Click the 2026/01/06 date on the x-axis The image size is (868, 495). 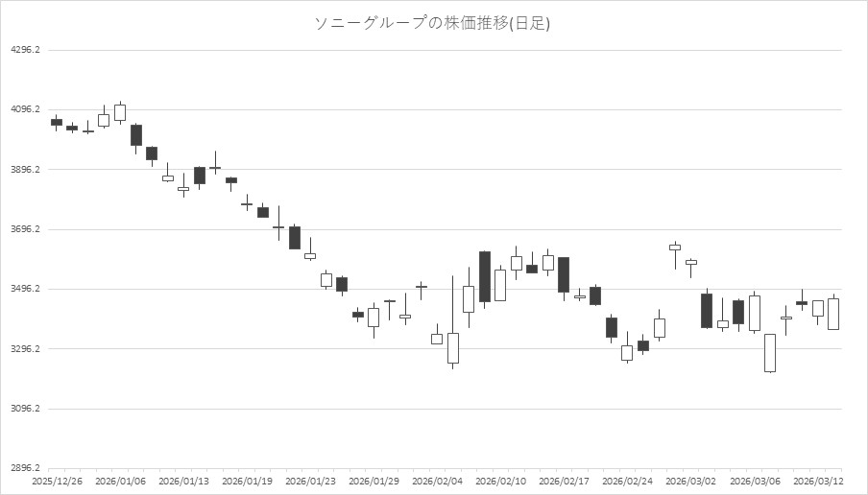point(119,480)
